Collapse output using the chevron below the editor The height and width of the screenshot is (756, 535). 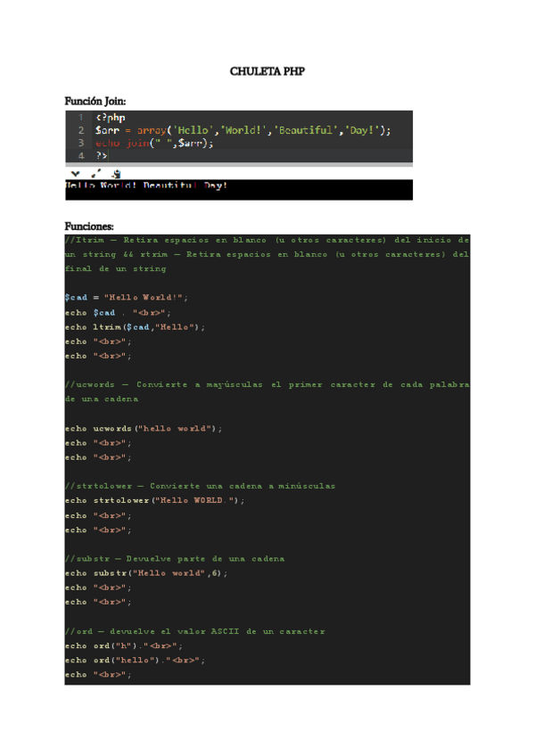75,174
